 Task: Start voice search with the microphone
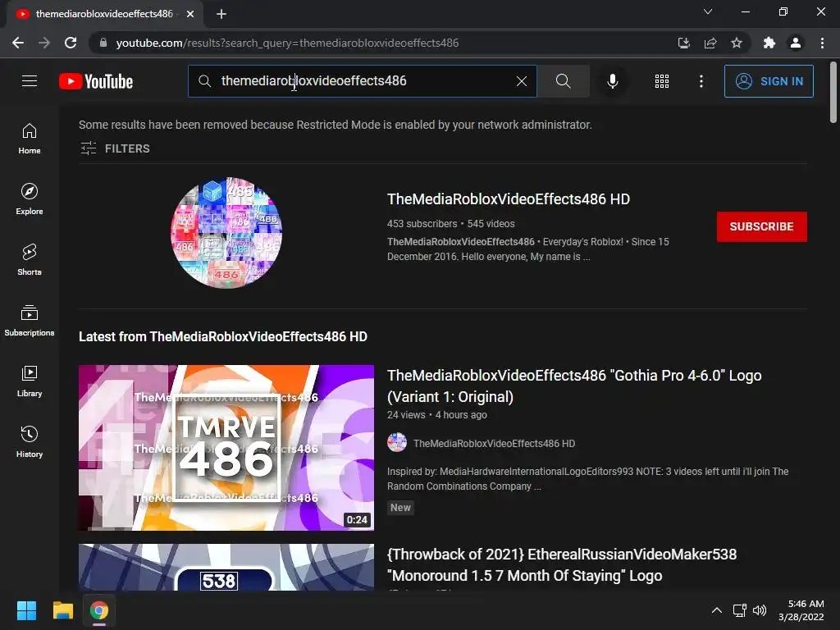(612, 81)
